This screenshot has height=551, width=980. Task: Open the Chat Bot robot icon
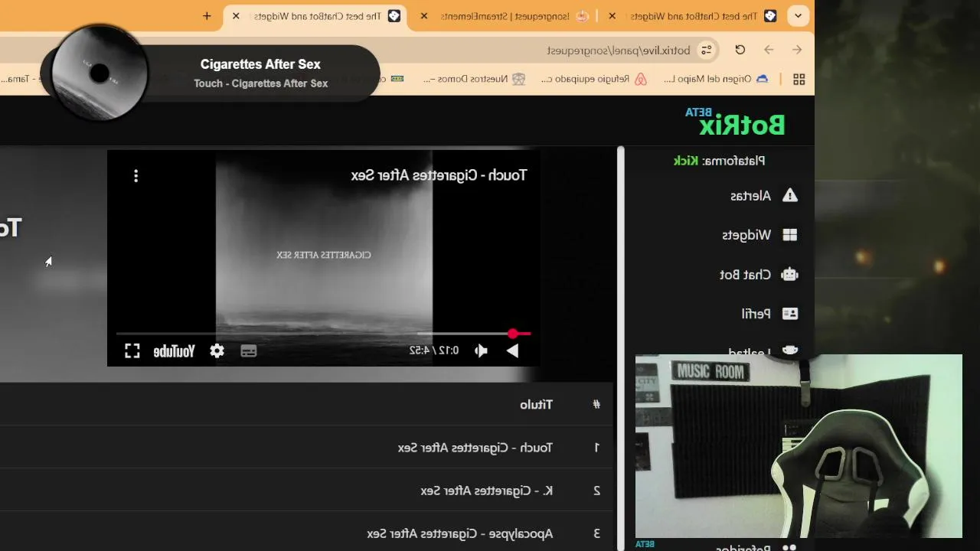pyautogui.click(x=789, y=275)
